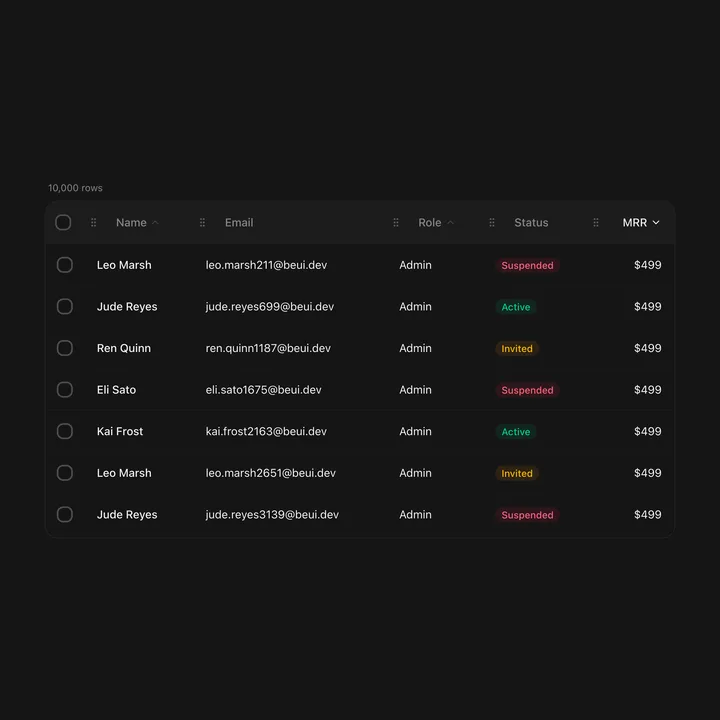Click the drag handle beside Role column

396,223
